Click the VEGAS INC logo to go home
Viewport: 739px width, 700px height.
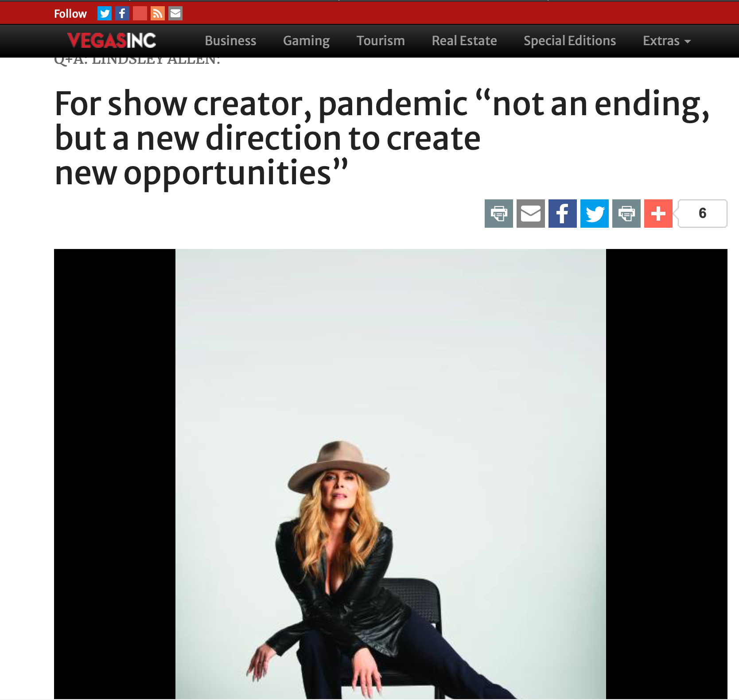112,40
